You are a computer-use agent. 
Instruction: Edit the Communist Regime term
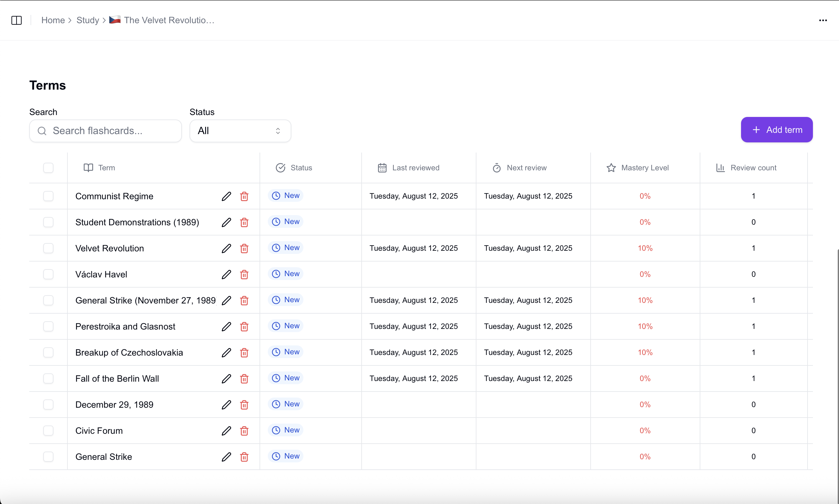click(x=226, y=196)
